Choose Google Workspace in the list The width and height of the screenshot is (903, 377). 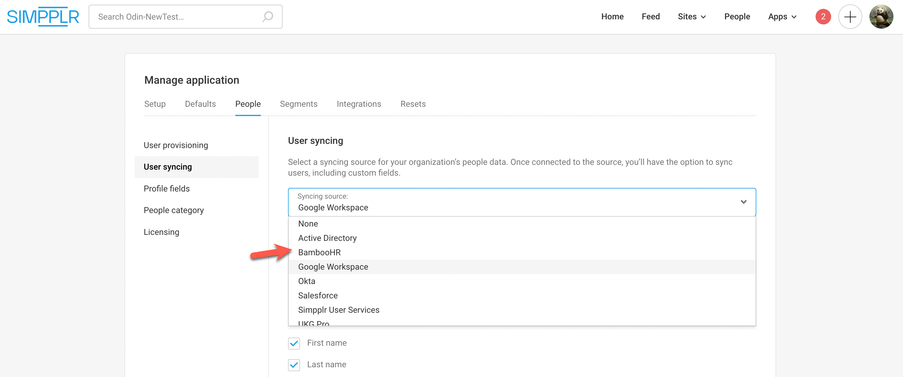click(522, 267)
